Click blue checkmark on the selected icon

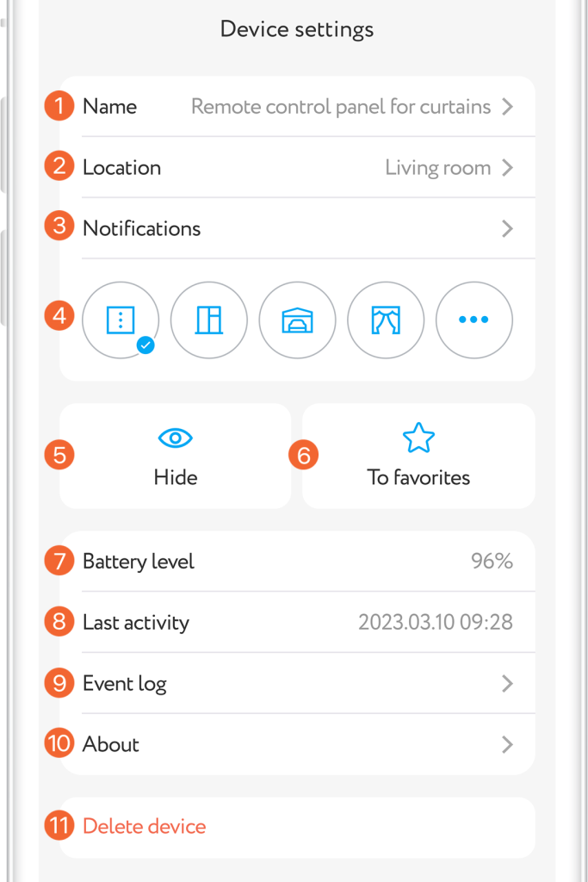(x=145, y=345)
